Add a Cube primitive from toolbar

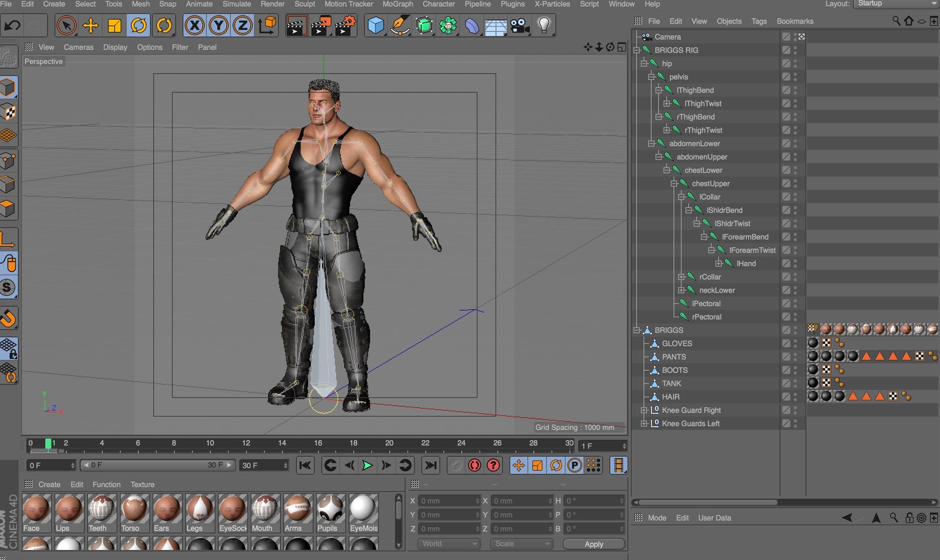[376, 25]
